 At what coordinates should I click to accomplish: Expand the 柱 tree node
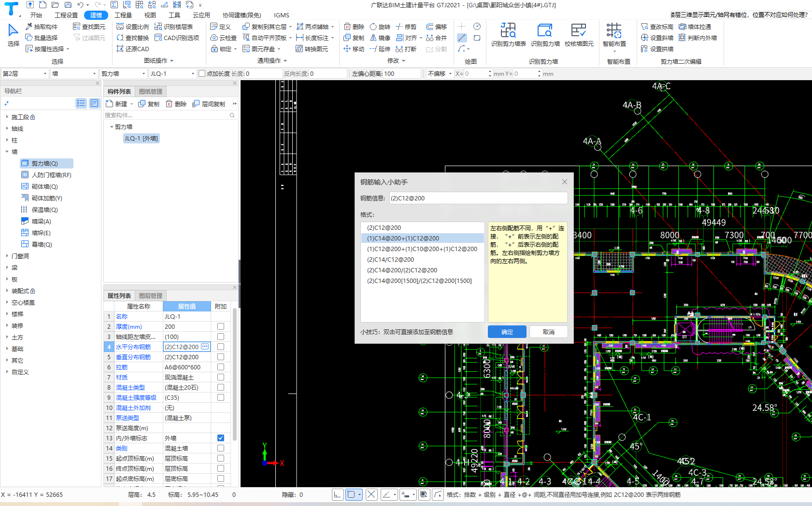pos(7,140)
